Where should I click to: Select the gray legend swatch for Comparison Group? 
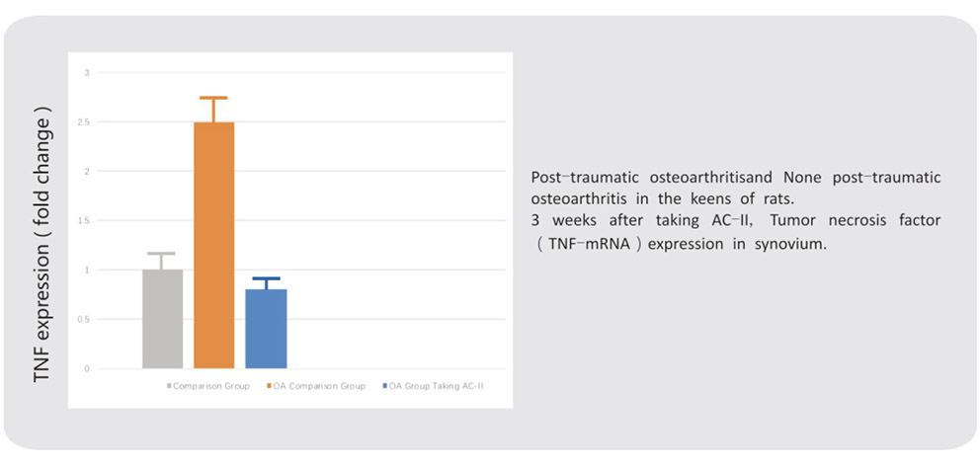169,386
